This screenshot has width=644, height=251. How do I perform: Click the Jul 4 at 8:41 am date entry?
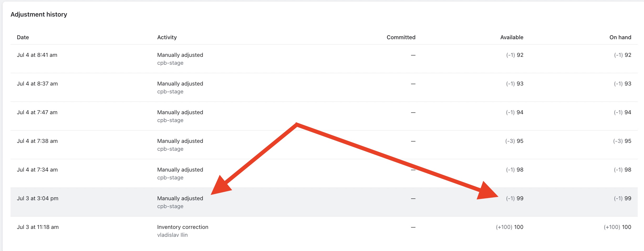point(38,55)
